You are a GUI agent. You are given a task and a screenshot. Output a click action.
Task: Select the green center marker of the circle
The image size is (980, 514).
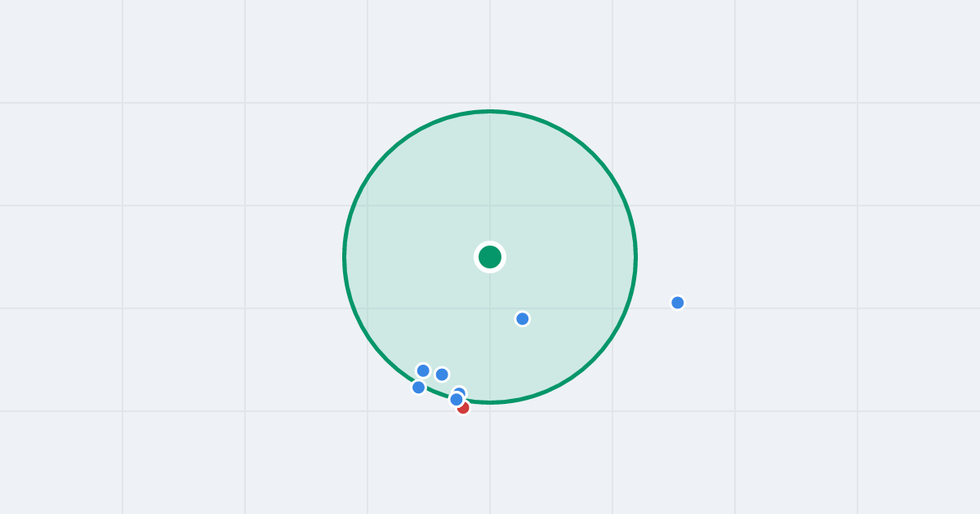[x=490, y=257]
